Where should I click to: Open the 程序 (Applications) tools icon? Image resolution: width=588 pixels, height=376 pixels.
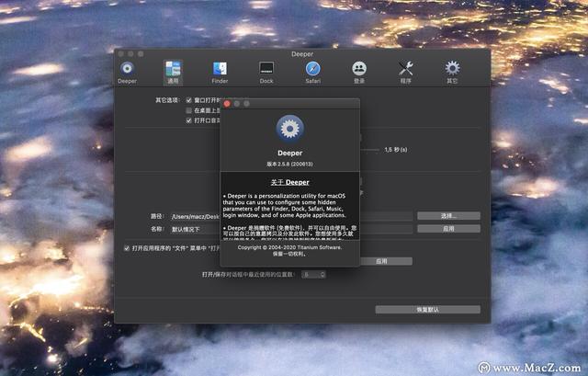[406, 71]
